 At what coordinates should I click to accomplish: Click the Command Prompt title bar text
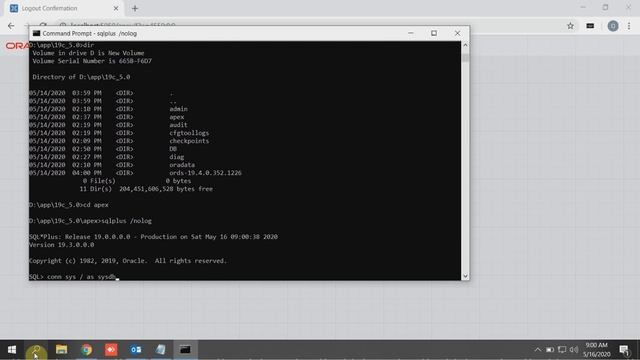(90, 33)
